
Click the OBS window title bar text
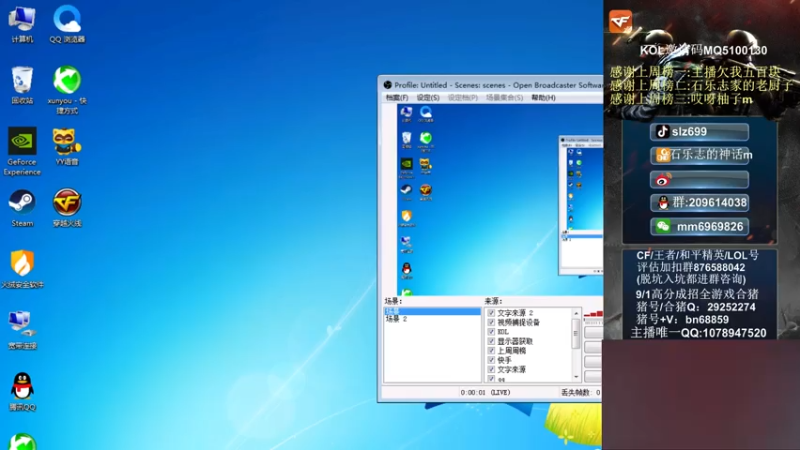498,85
